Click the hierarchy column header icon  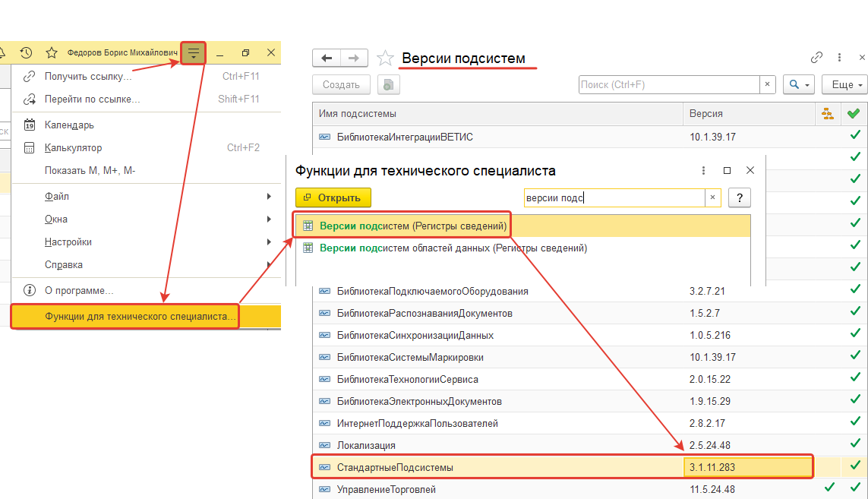pyautogui.click(x=828, y=113)
